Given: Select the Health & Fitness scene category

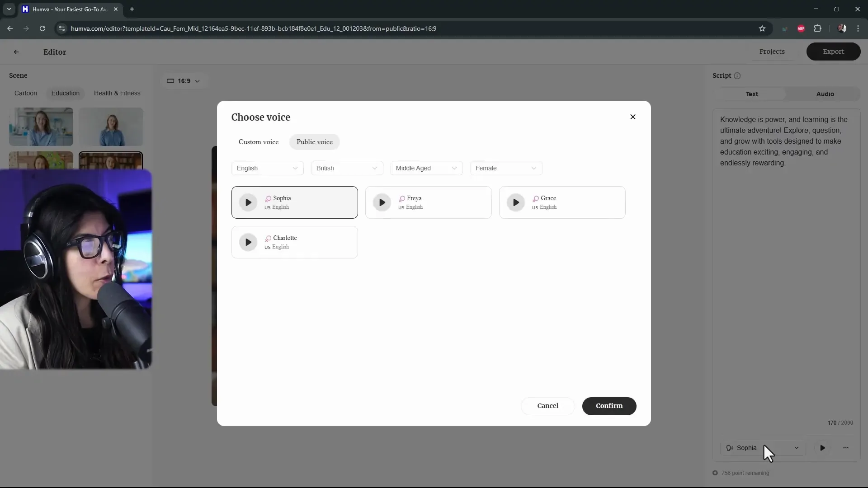Looking at the screenshot, I should coord(117,93).
